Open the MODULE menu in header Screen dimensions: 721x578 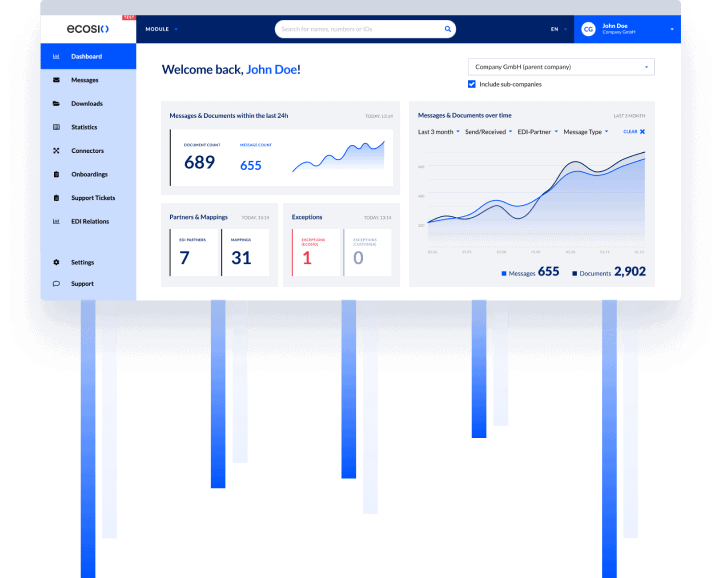[161, 29]
